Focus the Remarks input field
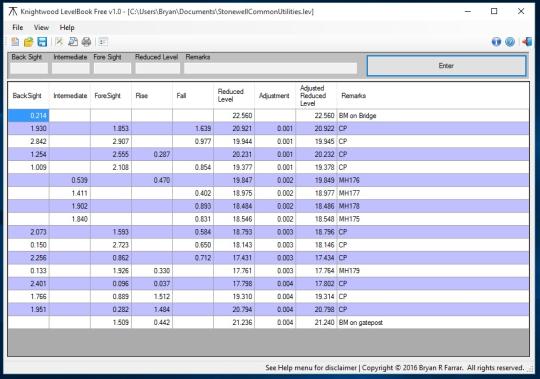Viewport: 540px width, 379px height. (x=270, y=68)
